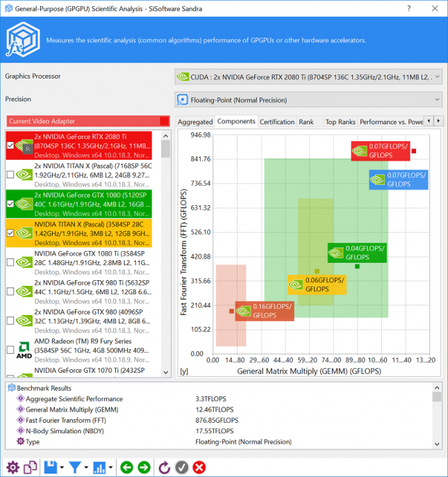The width and height of the screenshot is (448, 477).
Task: Click red 0.07GFLOPS chart label
Action: coord(381,151)
